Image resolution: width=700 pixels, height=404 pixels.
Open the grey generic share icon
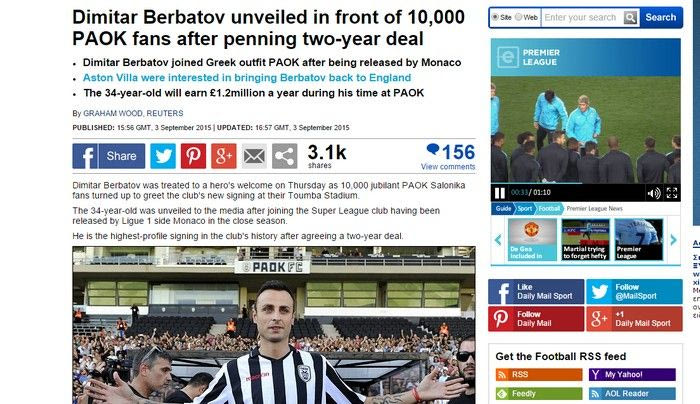[x=284, y=156]
